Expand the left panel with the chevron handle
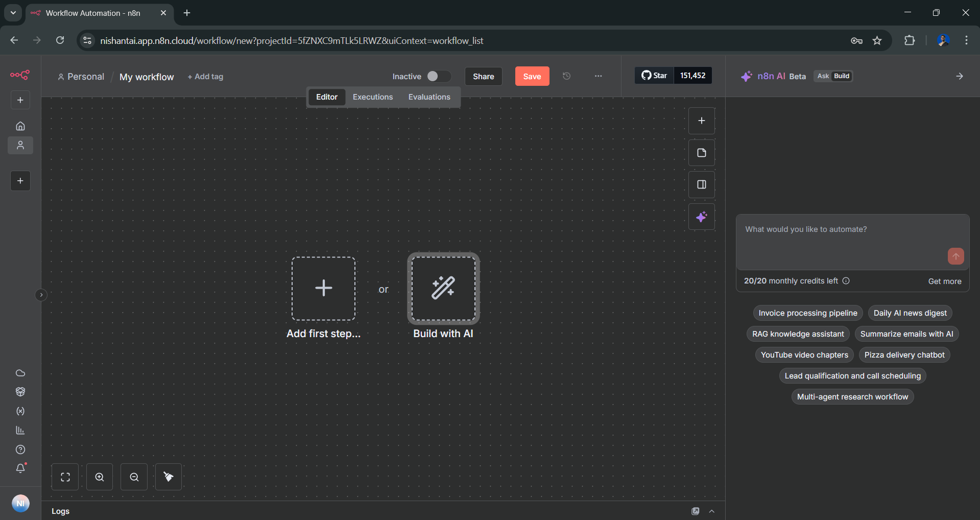 tap(41, 295)
